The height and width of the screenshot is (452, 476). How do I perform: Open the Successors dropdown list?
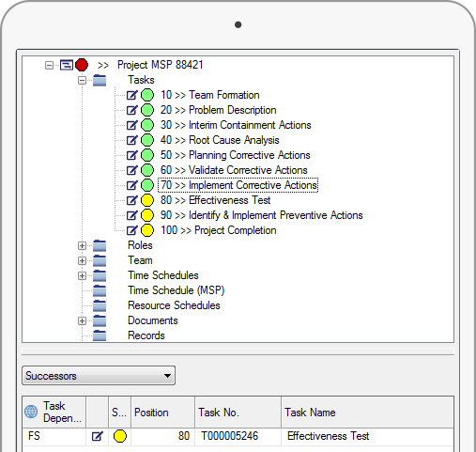pos(99,376)
